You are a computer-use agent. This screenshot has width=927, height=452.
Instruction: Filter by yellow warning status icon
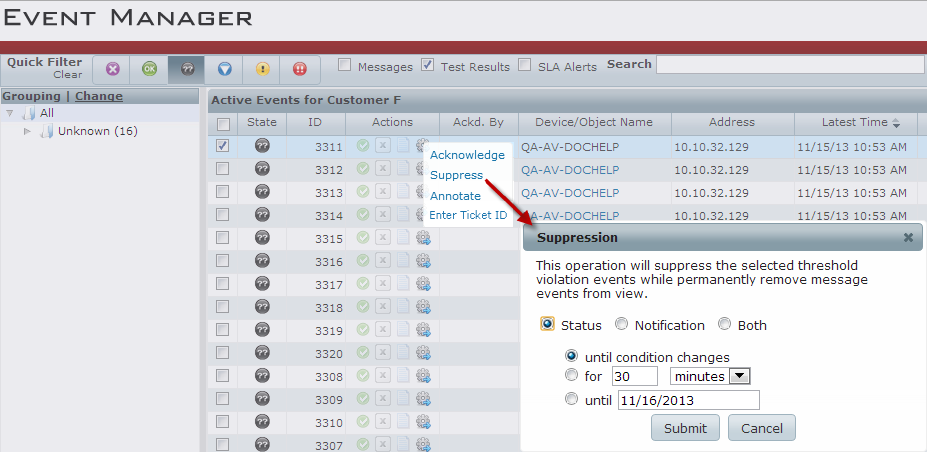[x=262, y=69]
